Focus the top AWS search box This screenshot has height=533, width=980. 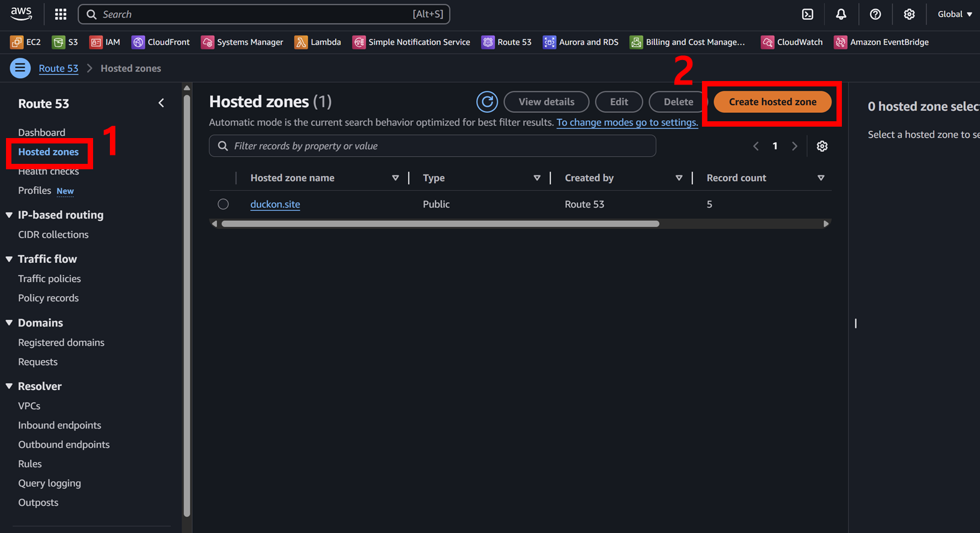tap(264, 14)
